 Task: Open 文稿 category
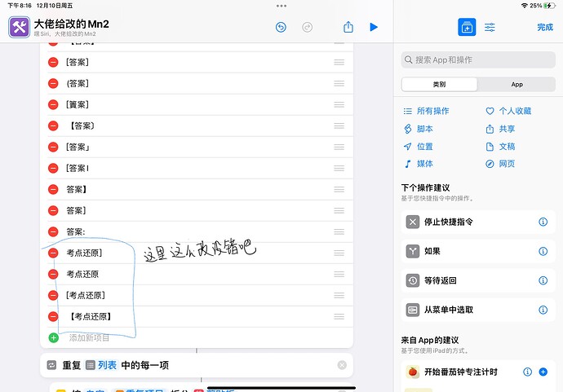tap(500, 147)
